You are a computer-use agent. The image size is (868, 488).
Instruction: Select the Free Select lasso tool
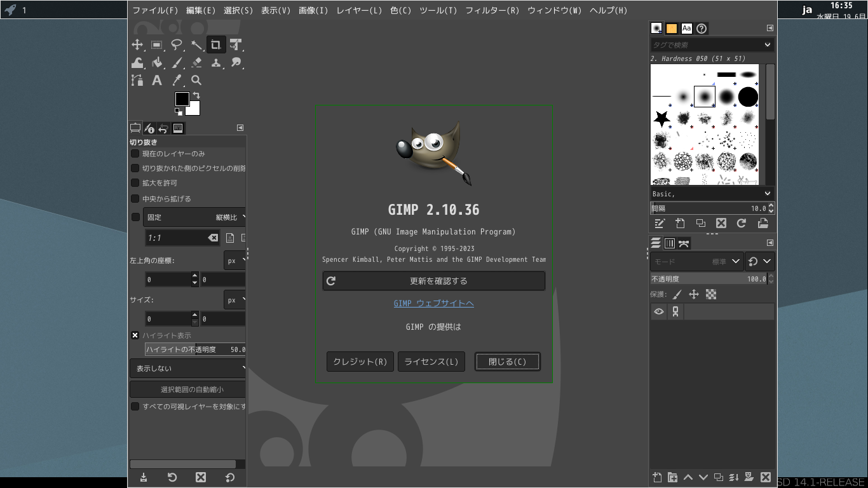(177, 44)
